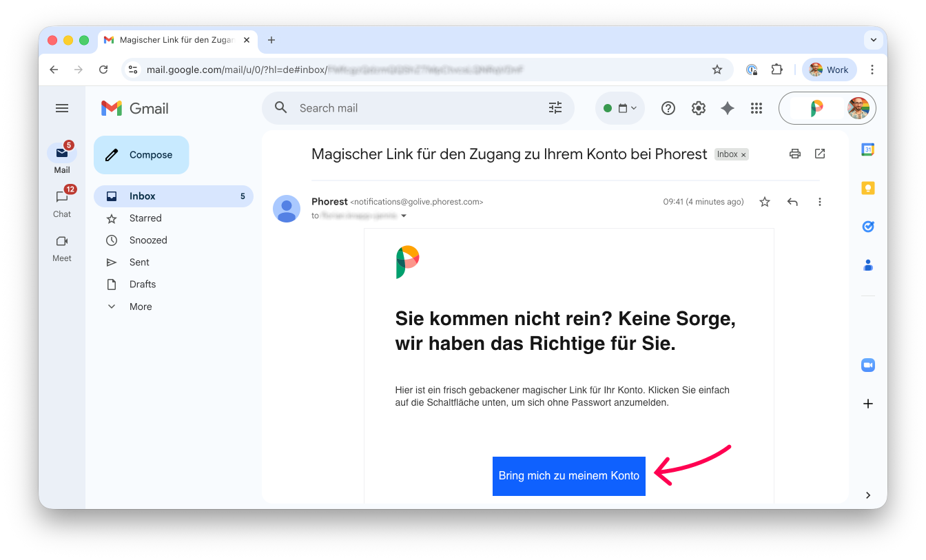The height and width of the screenshot is (560, 926).
Task: Expand the More labels section
Action: pyautogui.click(x=140, y=306)
